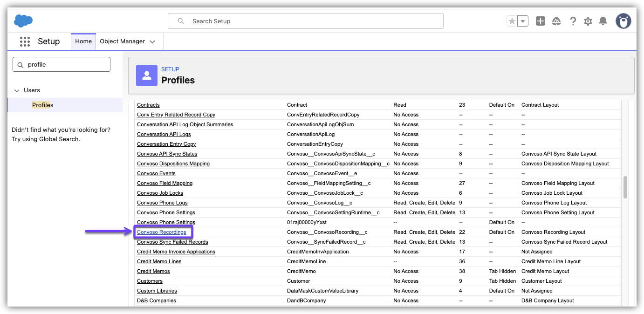Expand the favorites list dropdown arrow
This screenshot has height=314, width=644.
pyautogui.click(x=523, y=21)
